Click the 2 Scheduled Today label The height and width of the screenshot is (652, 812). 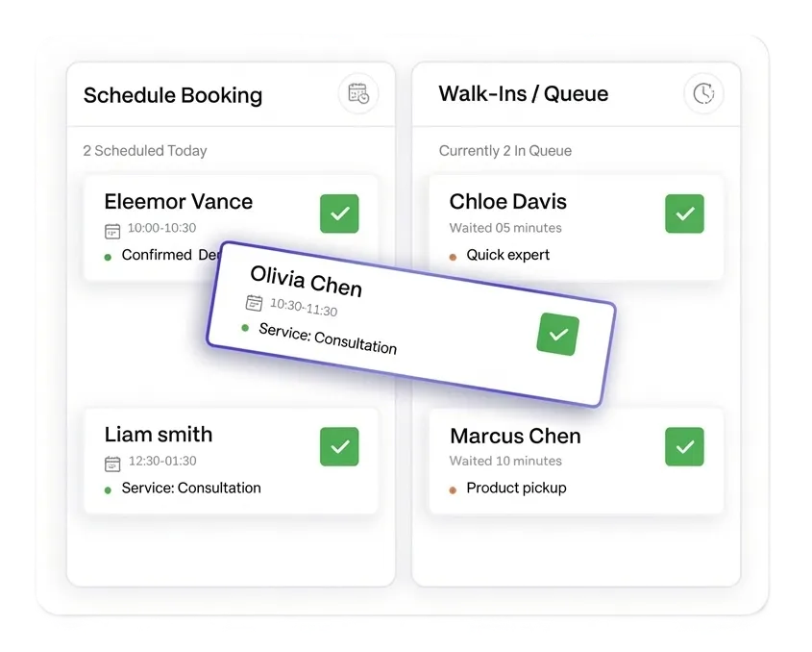click(145, 151)
